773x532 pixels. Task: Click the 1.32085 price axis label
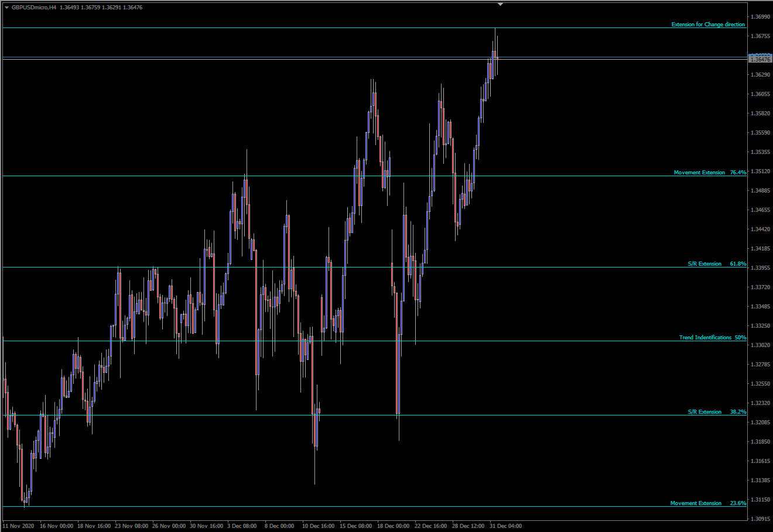tap(760, 423)
